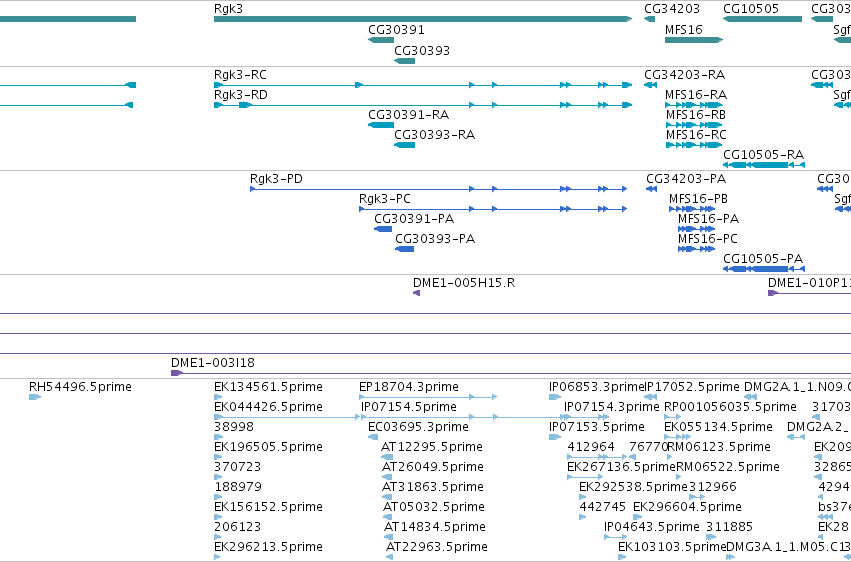851x562 pixels.
Task: Select the IP07154.3prime EST label
Action: tap(612, 407)
